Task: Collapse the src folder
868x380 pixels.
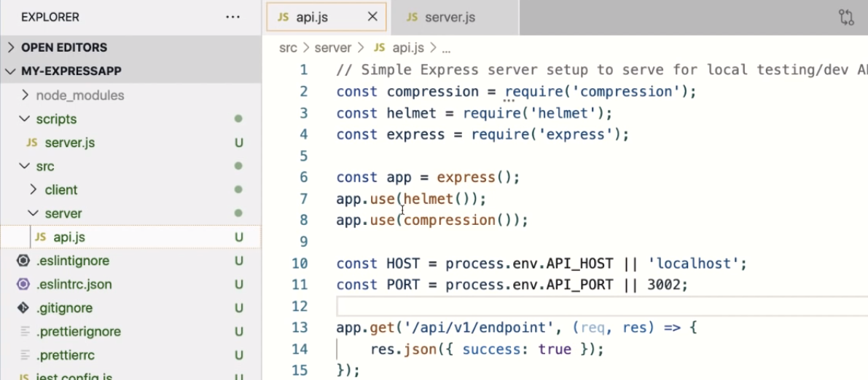Action: (x=44, y=166)
